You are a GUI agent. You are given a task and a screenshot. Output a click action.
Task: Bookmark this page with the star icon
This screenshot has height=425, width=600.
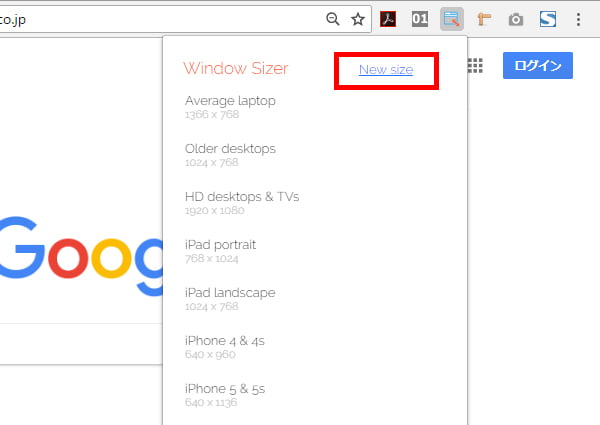(357, 19)
